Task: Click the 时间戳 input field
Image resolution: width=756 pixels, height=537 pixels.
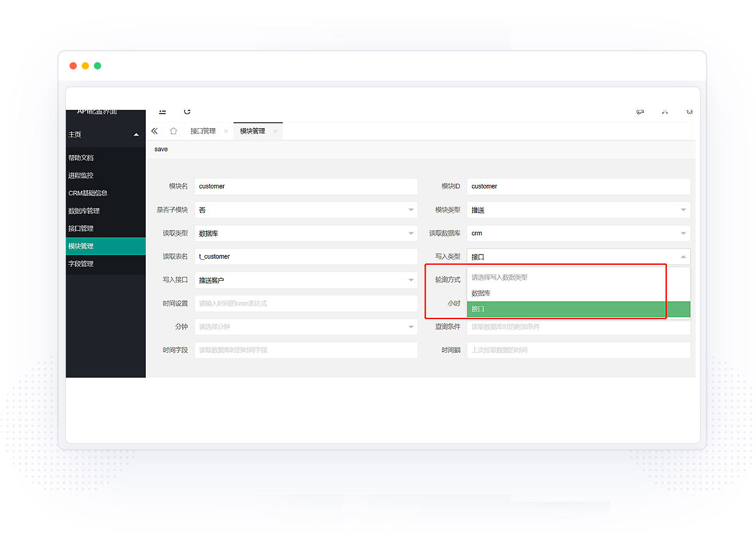Action: click(x=579, y=350)
